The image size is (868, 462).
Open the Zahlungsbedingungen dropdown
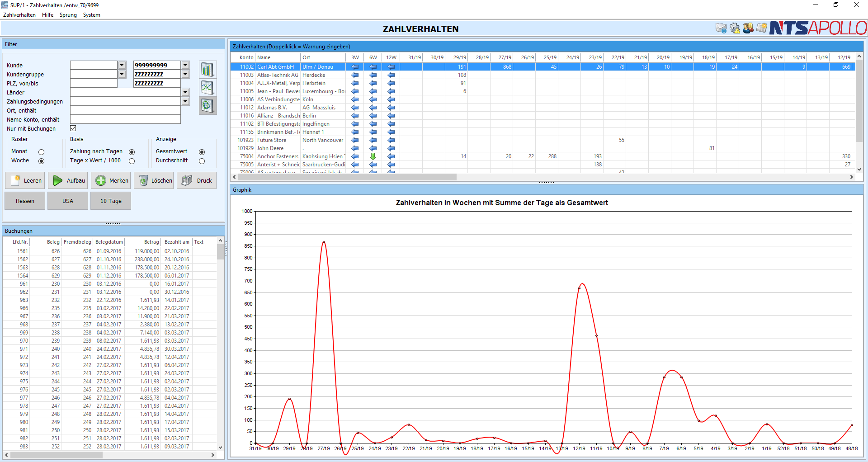185,101
